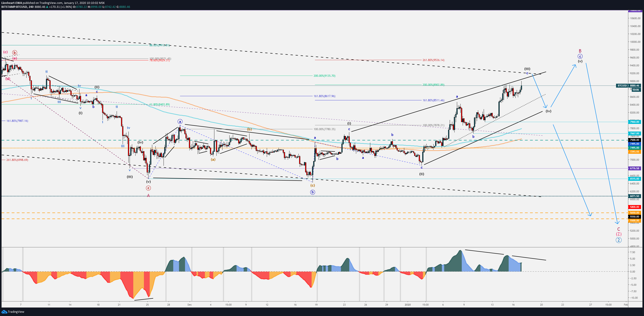Click the 161.80%(8617.96) Fibonacci label
The height and width of the screenshot is (316, 644).
coord(325,96)
